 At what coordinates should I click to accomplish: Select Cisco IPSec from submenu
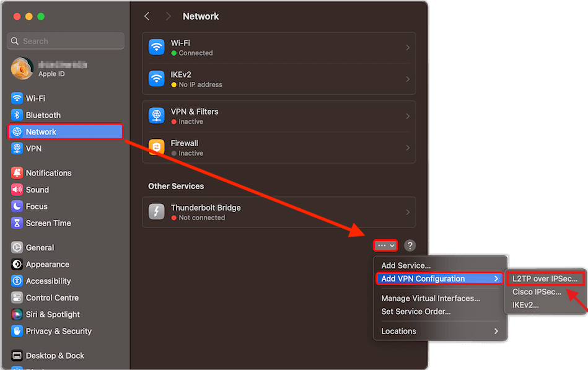point(537,292)
